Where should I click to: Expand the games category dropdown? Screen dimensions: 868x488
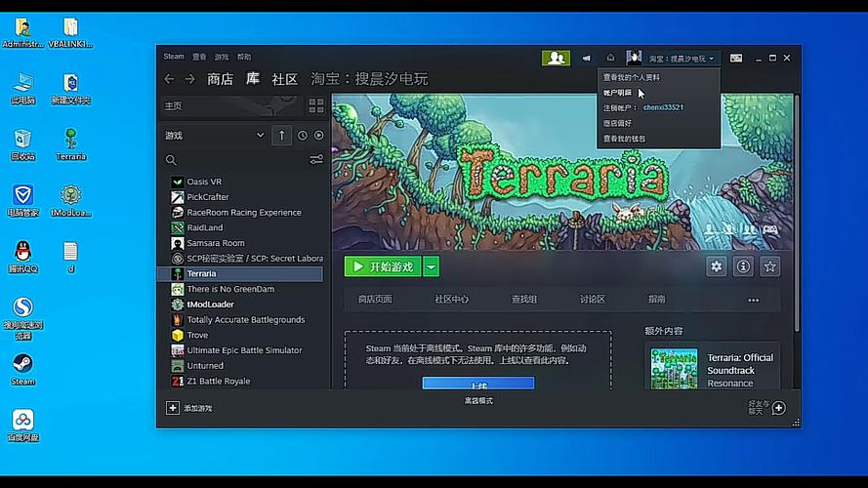coord(260,136)
